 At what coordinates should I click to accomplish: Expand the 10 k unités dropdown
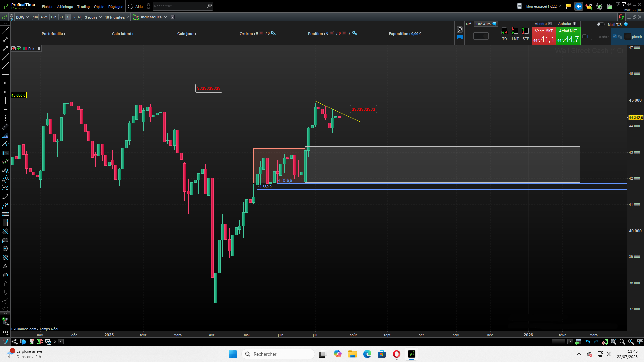click(117, 17)
